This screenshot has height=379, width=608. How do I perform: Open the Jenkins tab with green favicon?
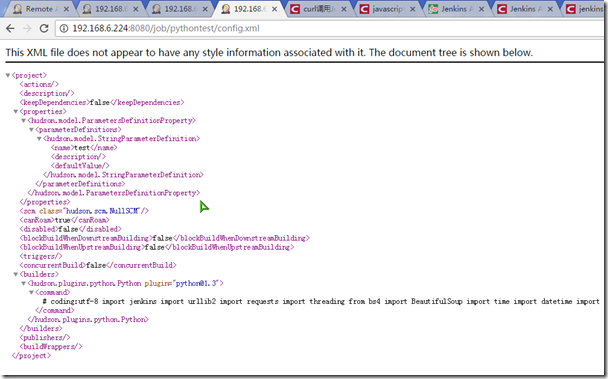[x=456, y=9]
